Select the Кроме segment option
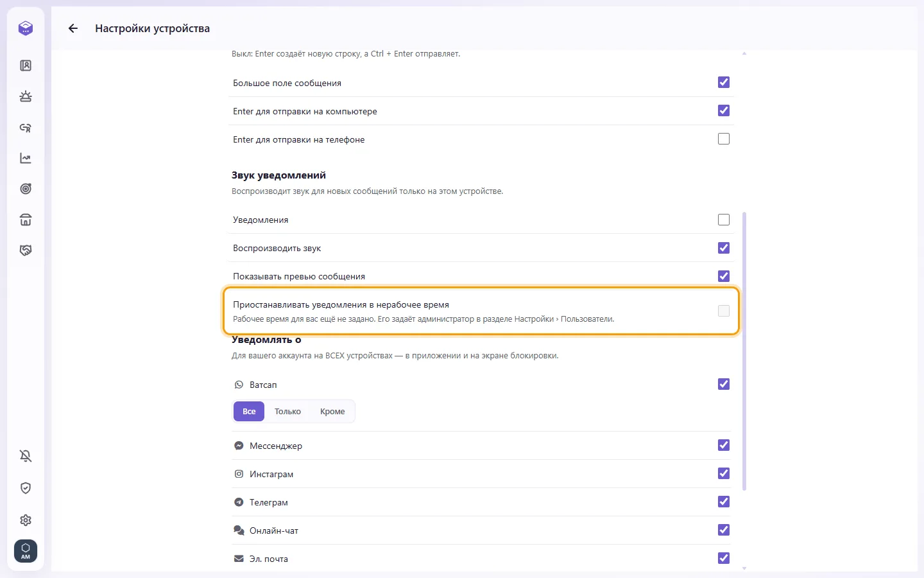Viewport: 924px width, 578px height. 332,411
